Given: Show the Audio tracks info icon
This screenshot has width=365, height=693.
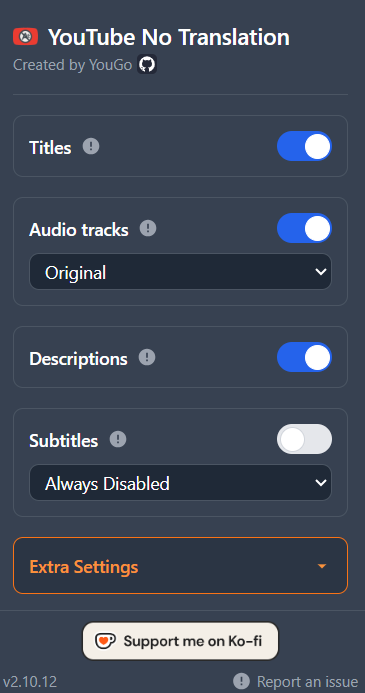Looking at the screenshot, I should (148, 228).
